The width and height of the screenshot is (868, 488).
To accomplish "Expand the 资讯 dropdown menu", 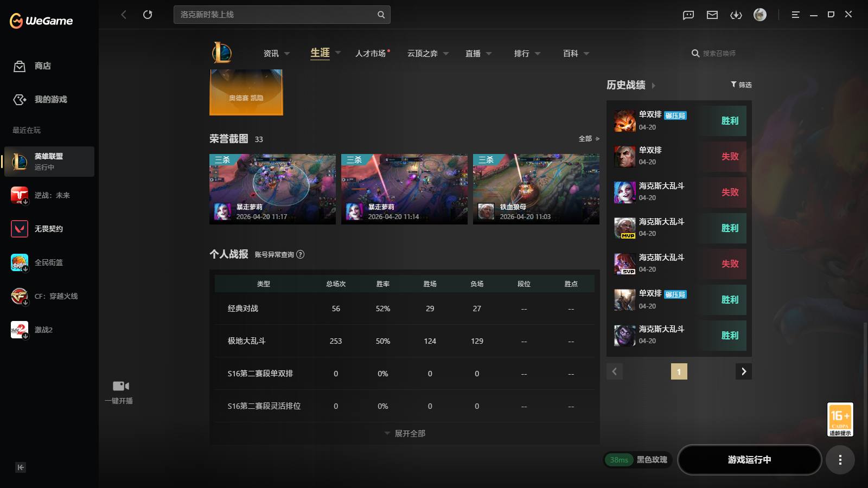I will pyautogui.click(x=287, y=54).
